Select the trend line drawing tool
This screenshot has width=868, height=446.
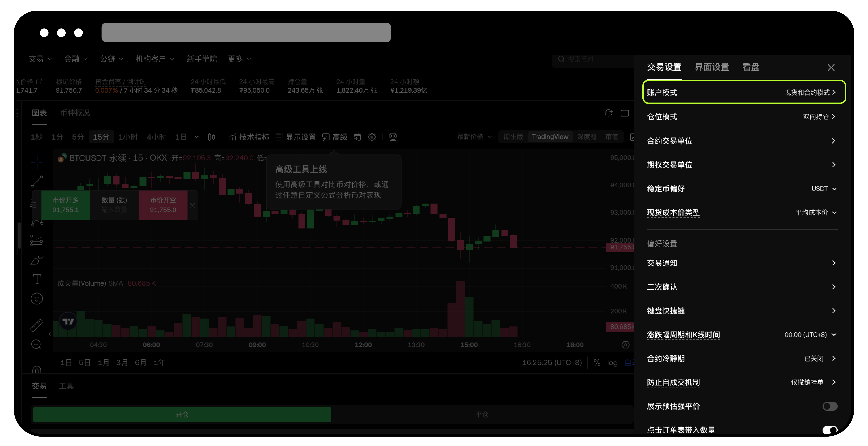(x=37, y=181)
